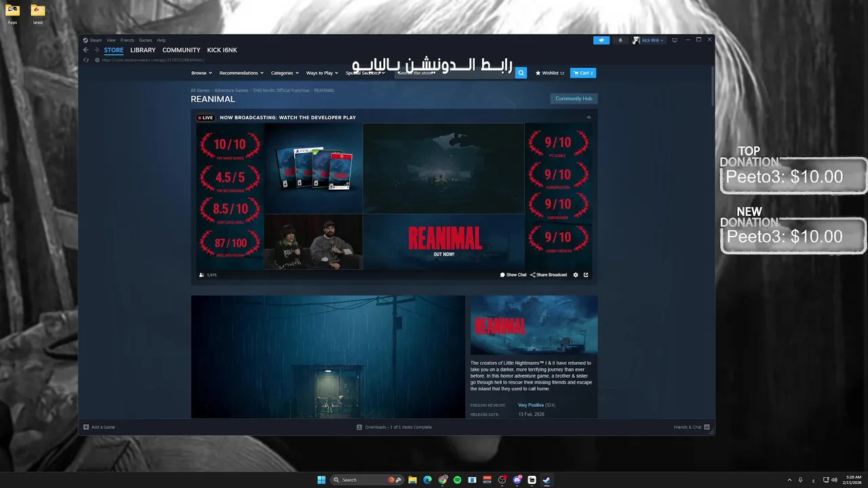Screen dimensions: 868x488
Task: Open the Steam notifications bell
Action: (x=620, y=40)
